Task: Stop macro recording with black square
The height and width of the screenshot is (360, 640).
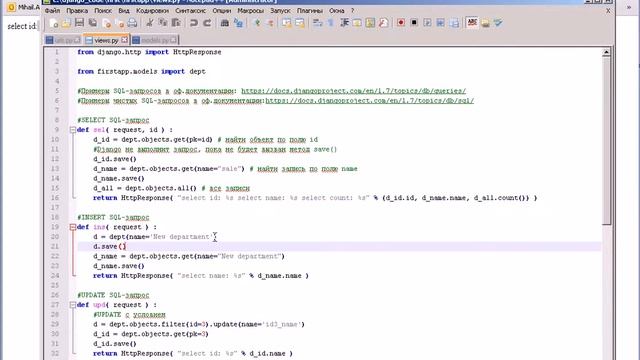Action: 414,23
